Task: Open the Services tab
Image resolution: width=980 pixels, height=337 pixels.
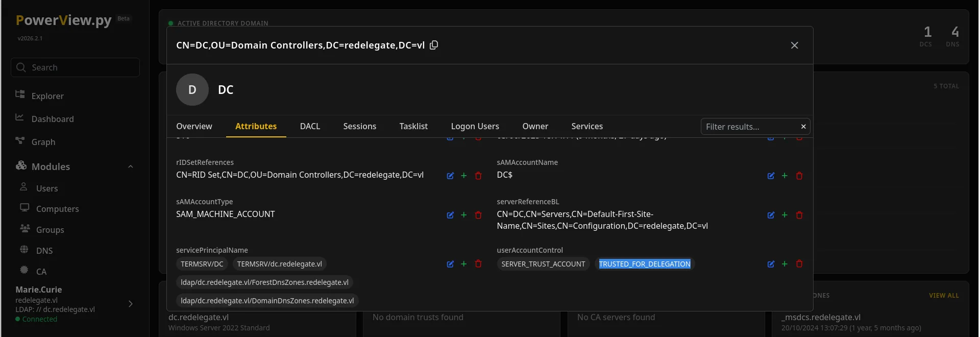Action: [x=587, y=126]
